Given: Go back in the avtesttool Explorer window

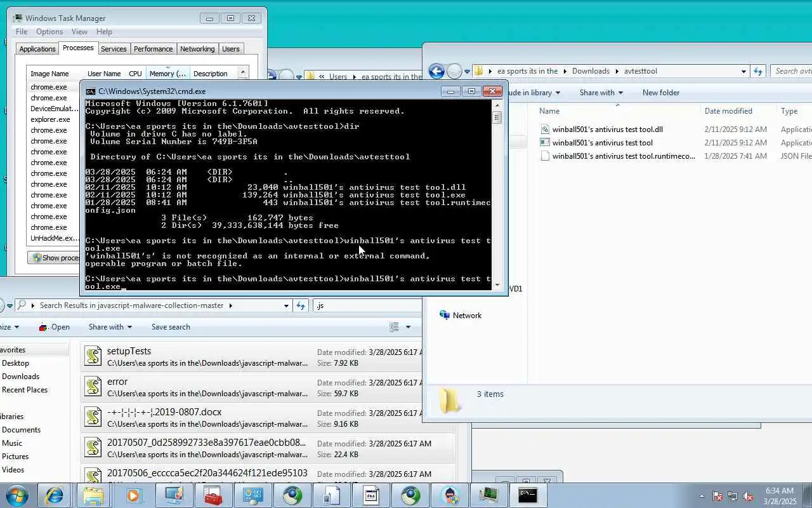Looking at the screenshot, I should pos(436,71).
